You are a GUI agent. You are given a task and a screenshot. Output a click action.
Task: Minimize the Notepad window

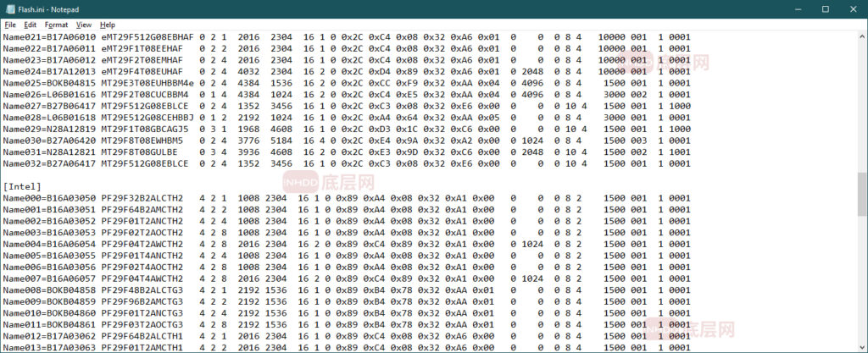787,8
